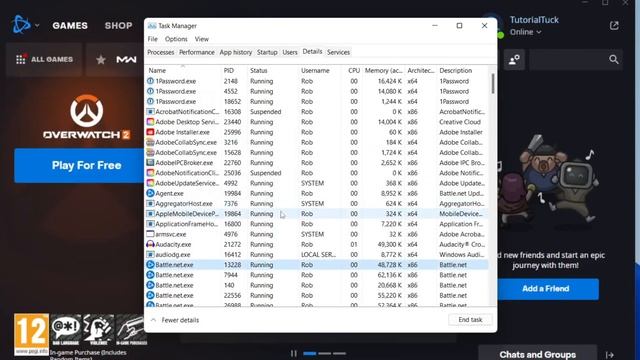This screenshot has height=360, width=640.
Task: Sort by the Status column header
Action: (x=273, y=71)
